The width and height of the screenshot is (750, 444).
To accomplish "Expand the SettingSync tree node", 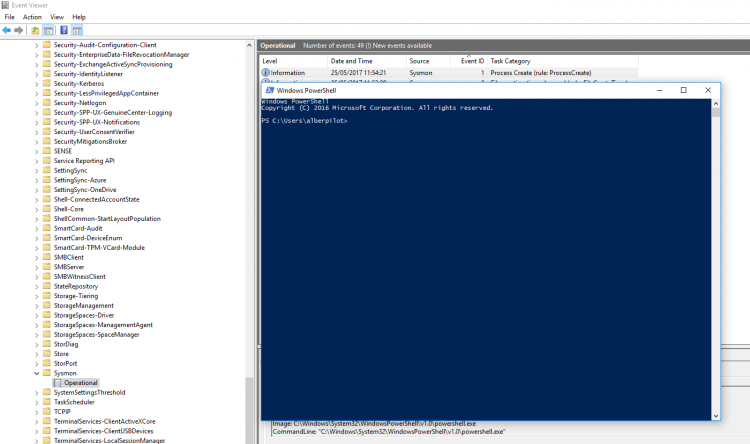I will pos(37,171).
